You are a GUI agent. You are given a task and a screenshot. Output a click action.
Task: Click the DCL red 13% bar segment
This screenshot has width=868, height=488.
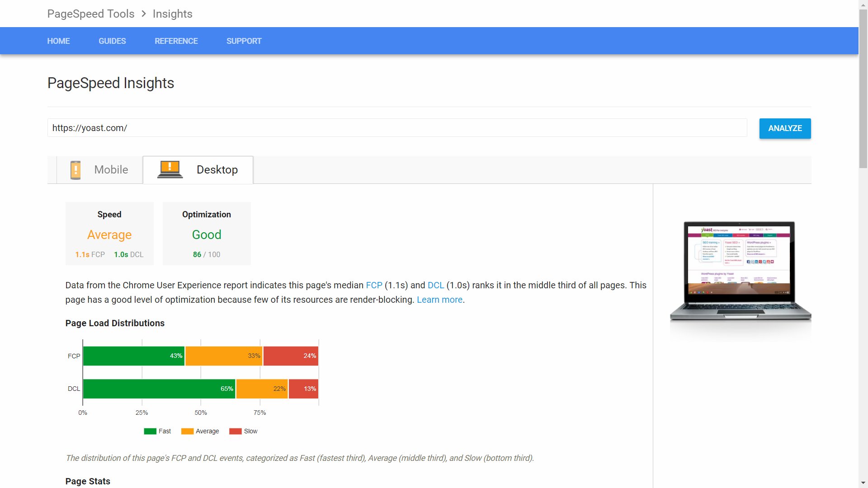[303, 389]
